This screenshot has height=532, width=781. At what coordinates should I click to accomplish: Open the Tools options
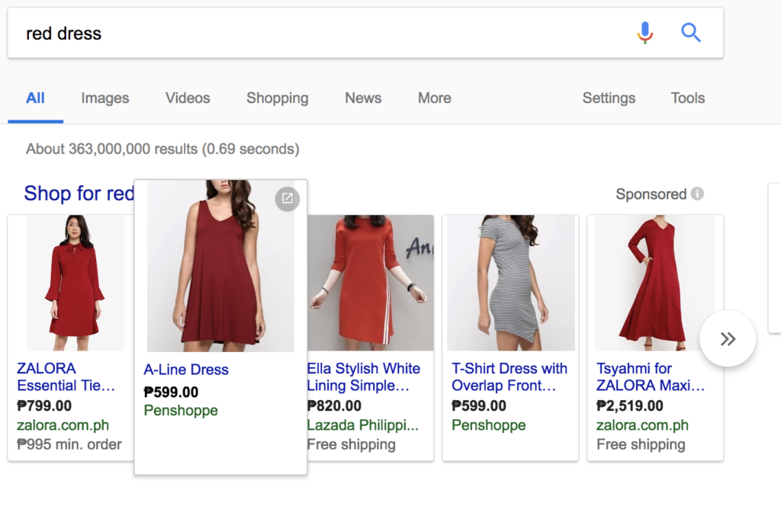687,98
